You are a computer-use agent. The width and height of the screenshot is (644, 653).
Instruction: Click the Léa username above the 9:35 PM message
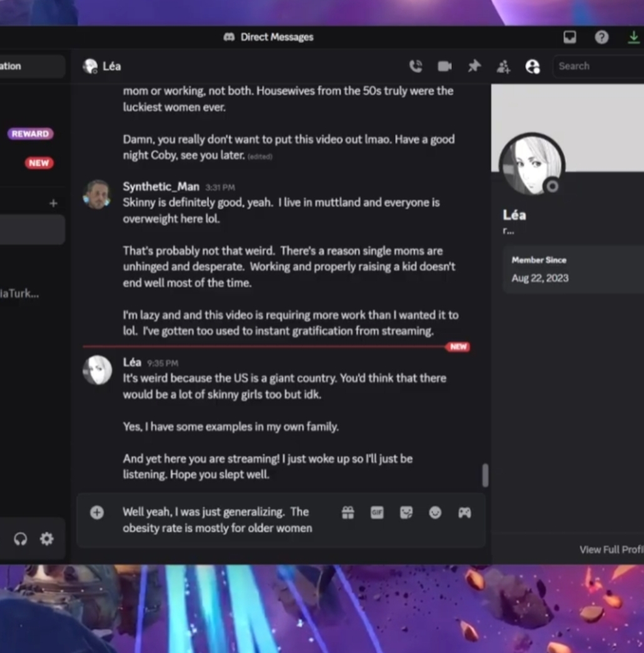[132, 362]
